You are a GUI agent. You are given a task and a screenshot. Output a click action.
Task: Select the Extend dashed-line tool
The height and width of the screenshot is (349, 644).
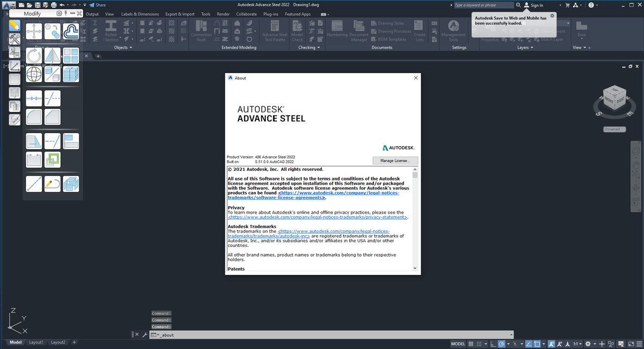tap(53, 141)
